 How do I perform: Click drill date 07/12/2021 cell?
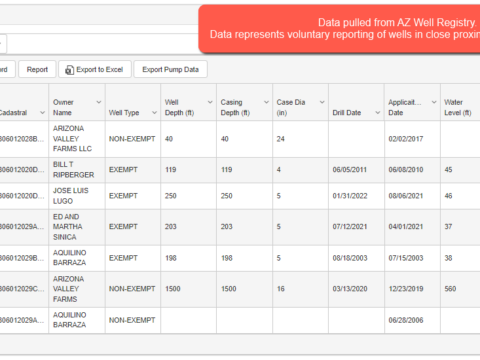tap(356, 227)
